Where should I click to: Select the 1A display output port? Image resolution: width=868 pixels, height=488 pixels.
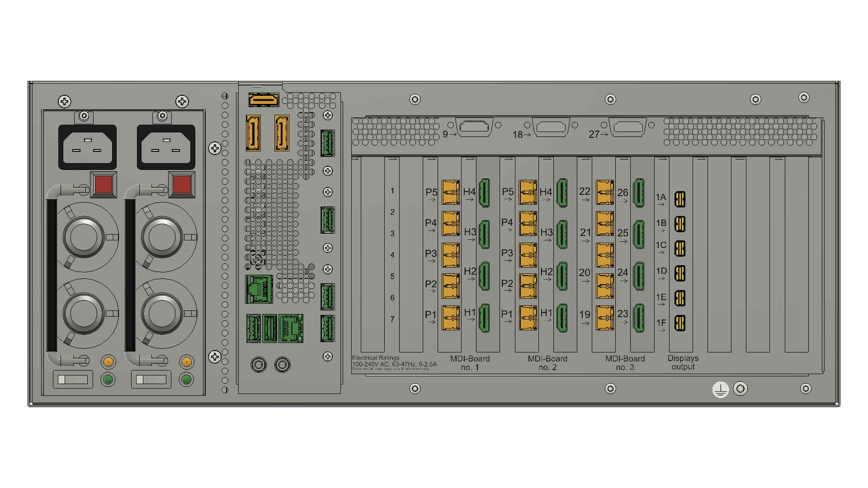click(x=679, y=199)
